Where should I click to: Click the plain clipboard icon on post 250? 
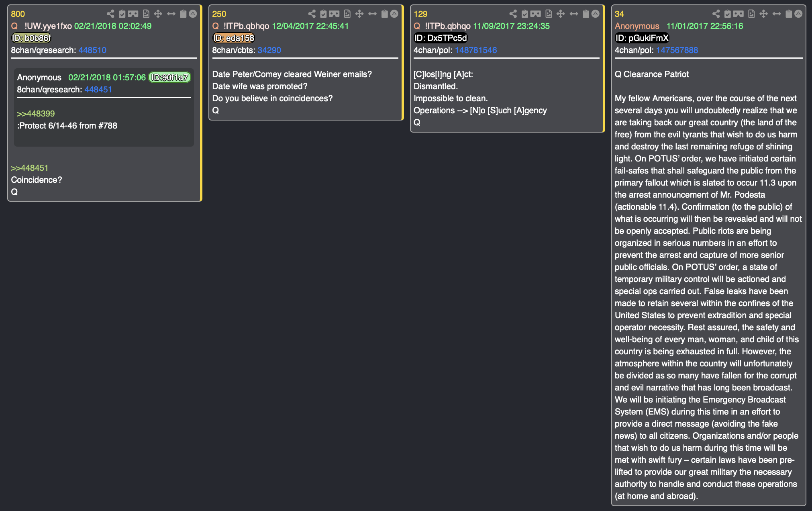(384, 14)
